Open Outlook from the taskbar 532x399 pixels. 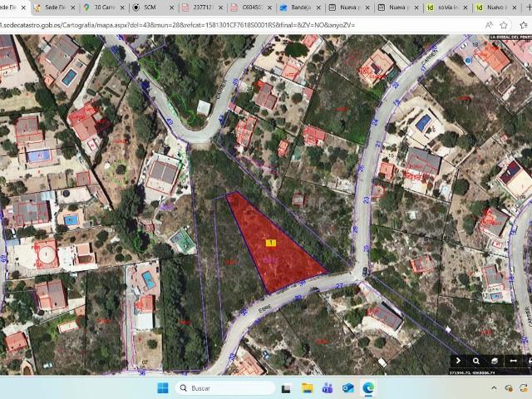coord(347,388)
